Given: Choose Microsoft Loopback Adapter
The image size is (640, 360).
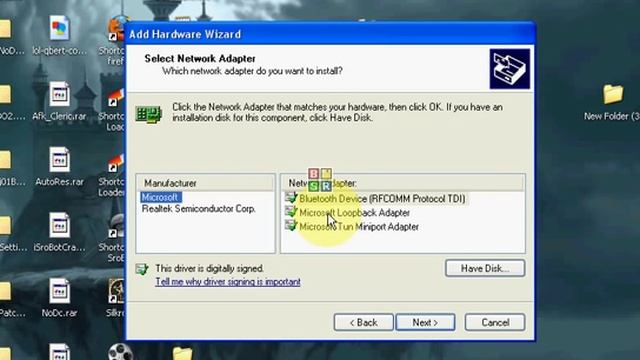Looking at the screenshot, I should coord(354,213).
